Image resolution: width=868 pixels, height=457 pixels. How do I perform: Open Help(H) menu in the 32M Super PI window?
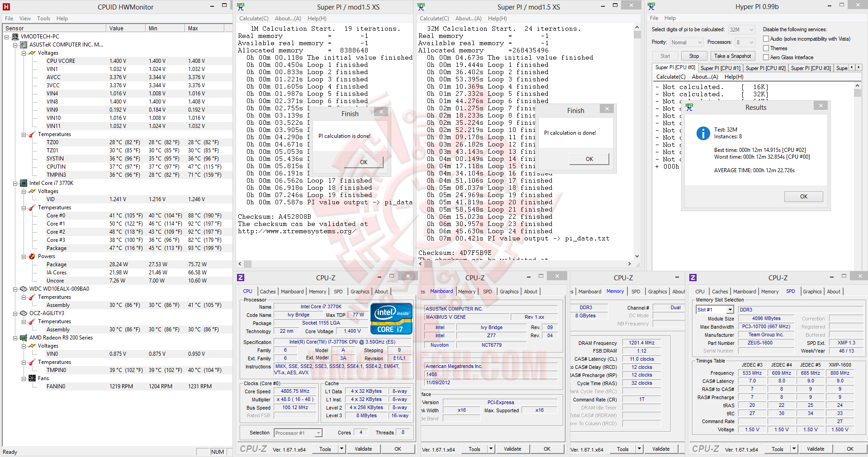[498, 19]
